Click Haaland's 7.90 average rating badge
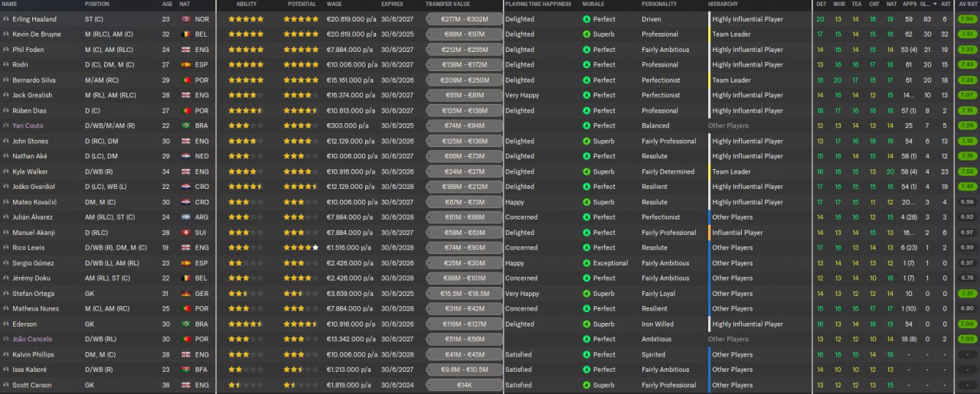Image resolution: width=980 pixels, height=394 pixels. click(966, 19)
